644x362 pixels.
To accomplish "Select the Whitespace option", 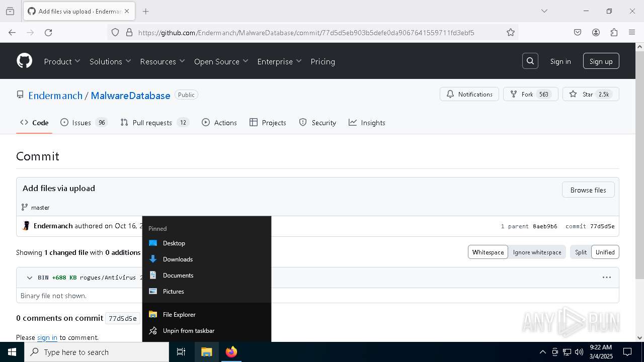I will (x=488, y=252).
